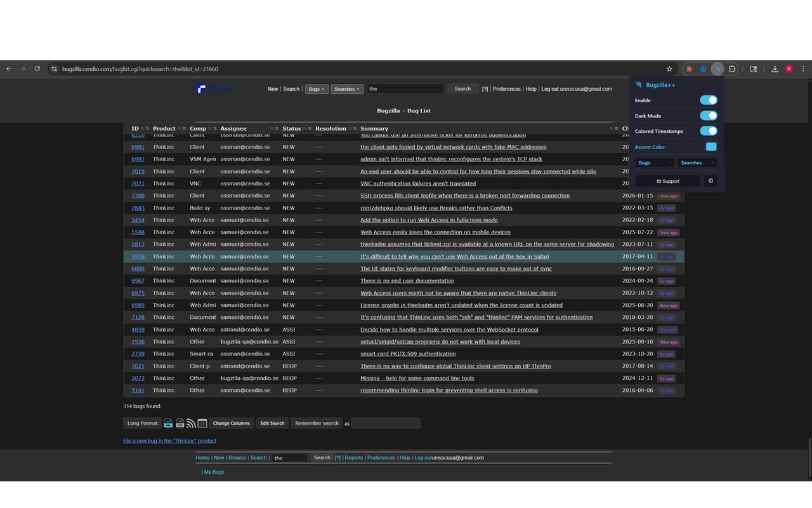812x508 pixels.
Task: Toggle the Colored Timestamps switch
Action: (x=709, y=131)
